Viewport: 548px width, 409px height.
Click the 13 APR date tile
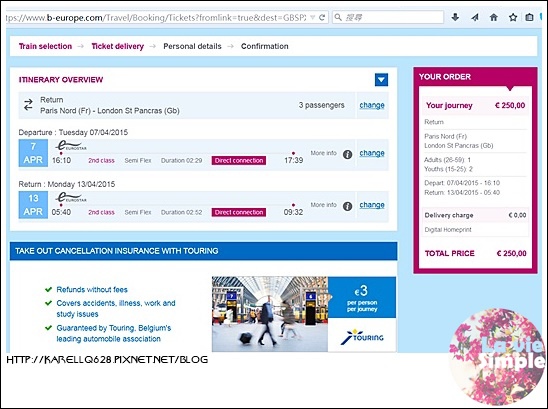click(x=33, y=205)
